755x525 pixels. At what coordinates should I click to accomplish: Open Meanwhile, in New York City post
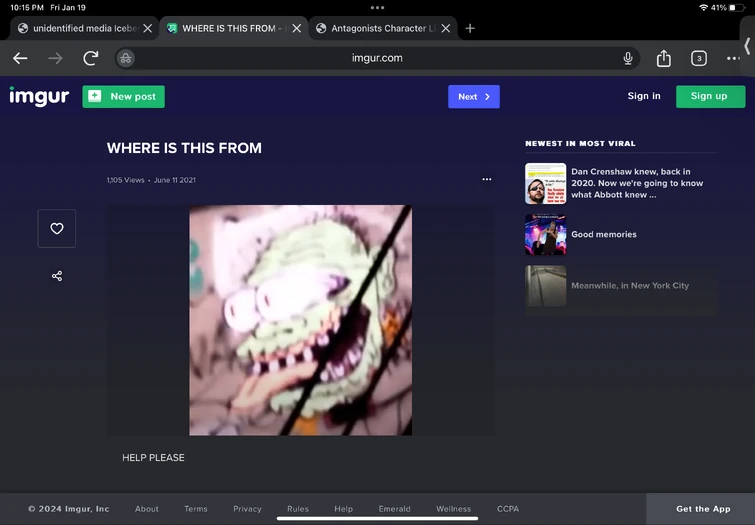click(630, 286)
